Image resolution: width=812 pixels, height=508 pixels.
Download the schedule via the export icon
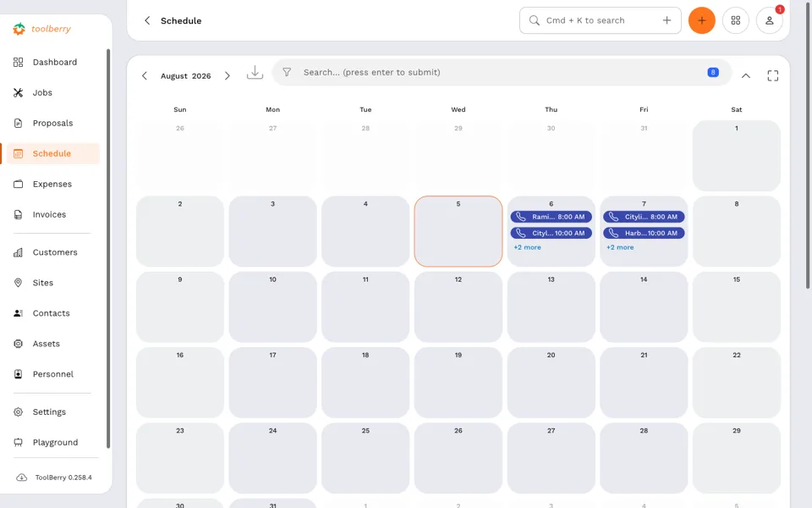coord(255,72)
